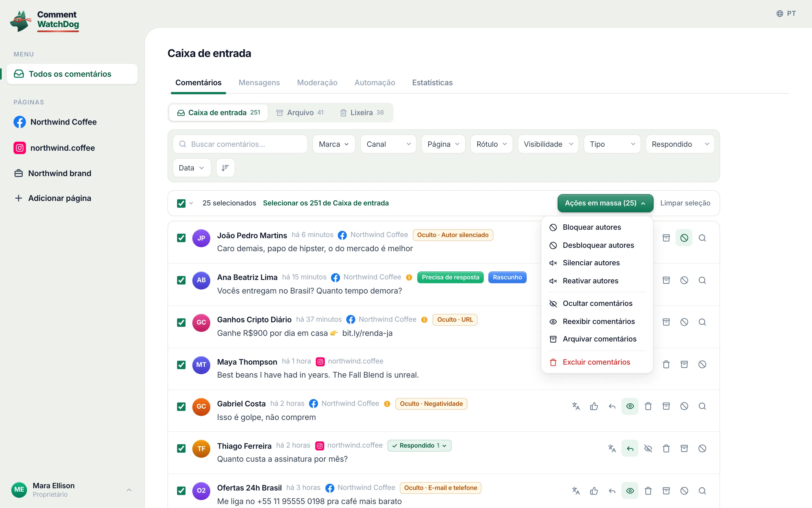Open the Respondido filter dropdown
The height and width of the screenshot is (508, 812).
coord(680,144)
